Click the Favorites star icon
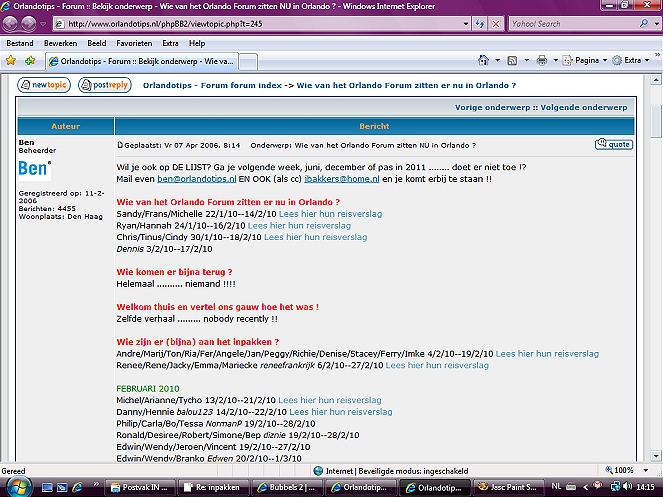Image resolution: width=663 pixels, height=497 pixels. 11,60
